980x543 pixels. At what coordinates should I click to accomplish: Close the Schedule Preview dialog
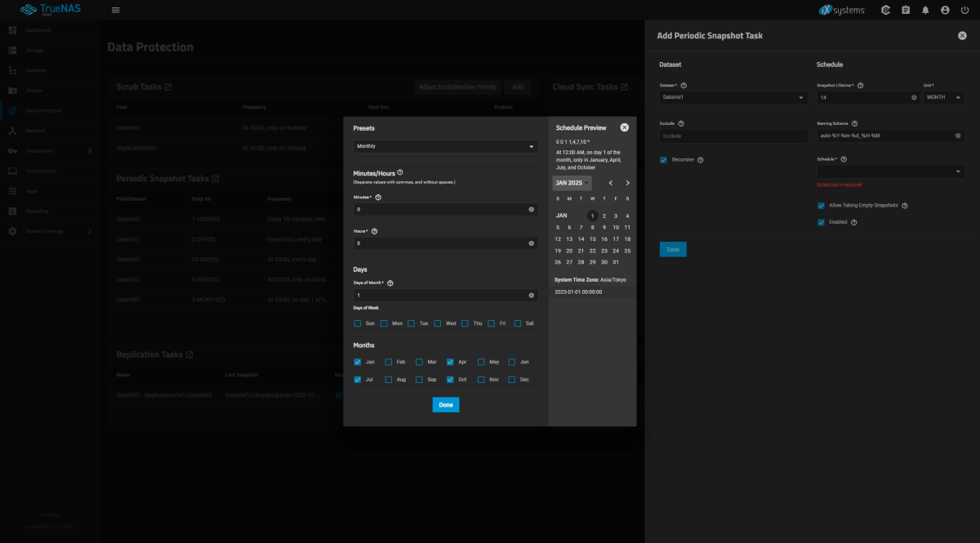[x=625, y=127]
